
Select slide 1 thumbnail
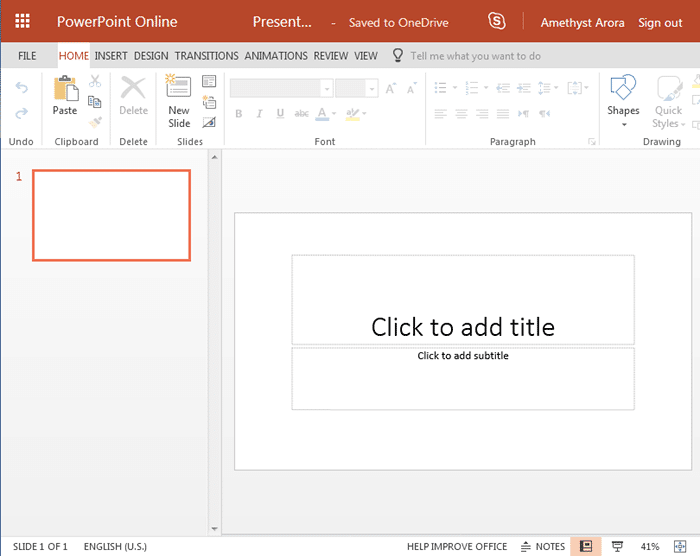point(111,215)
